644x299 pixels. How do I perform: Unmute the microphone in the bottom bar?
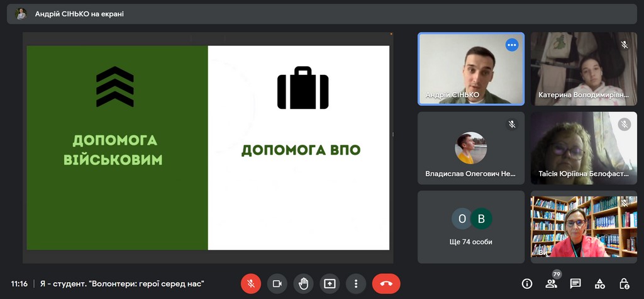pyautogui.click(x=250, y=284)
